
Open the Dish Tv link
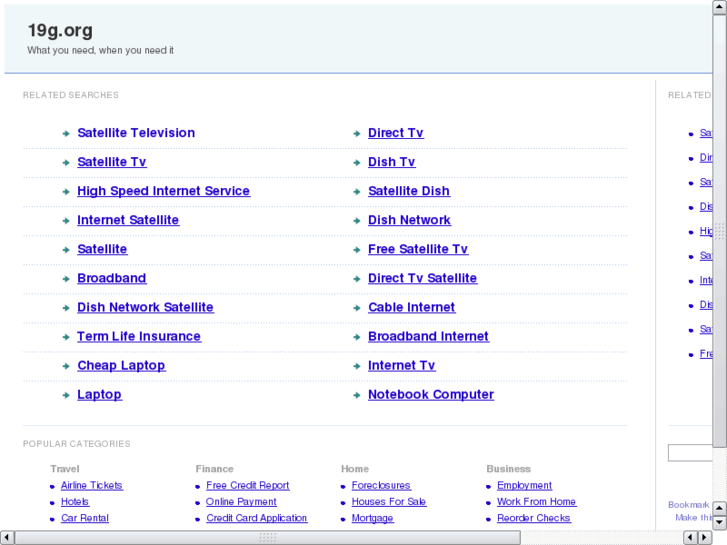tap(391, 162)
